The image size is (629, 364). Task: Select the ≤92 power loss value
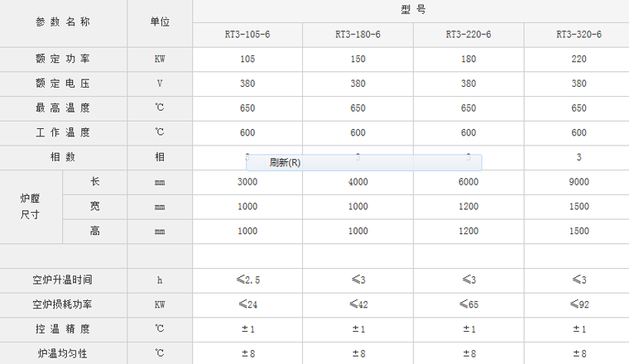pyautogui.click(x=579, y=305)
